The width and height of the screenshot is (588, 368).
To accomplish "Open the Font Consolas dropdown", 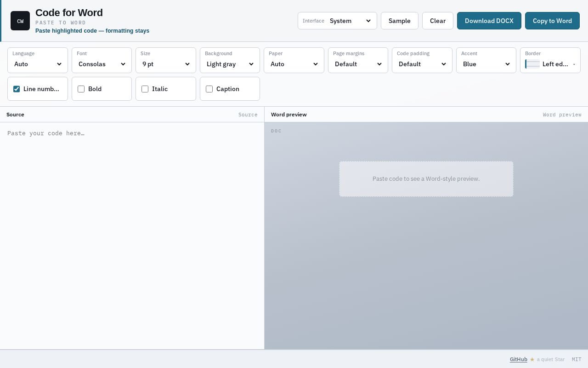I will click(x=102, y=64).
